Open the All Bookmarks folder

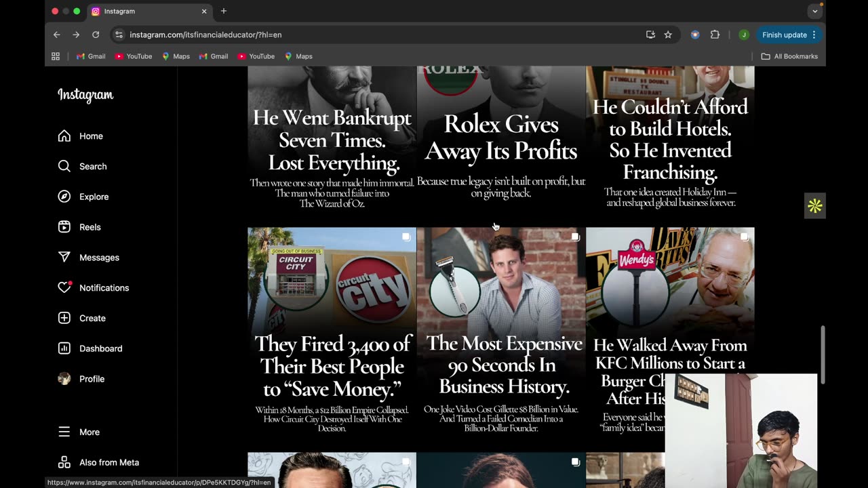[789, 56]
